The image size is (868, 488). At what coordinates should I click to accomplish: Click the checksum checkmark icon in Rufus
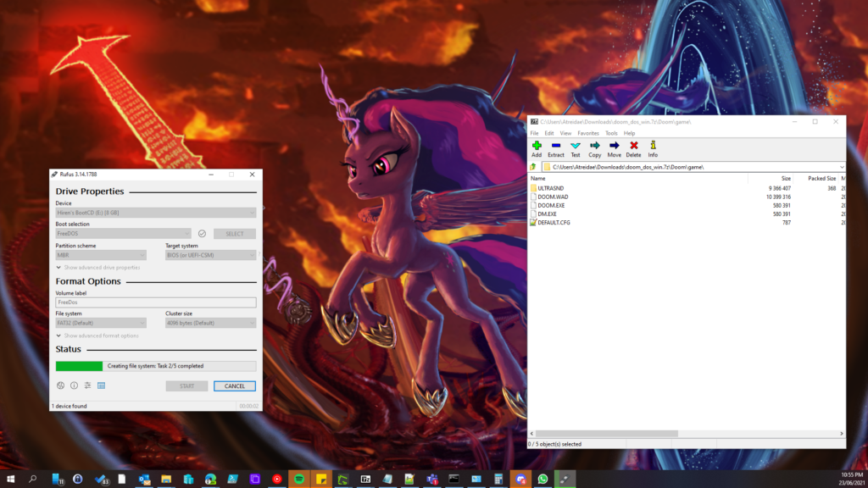click(x=202, y=234)
